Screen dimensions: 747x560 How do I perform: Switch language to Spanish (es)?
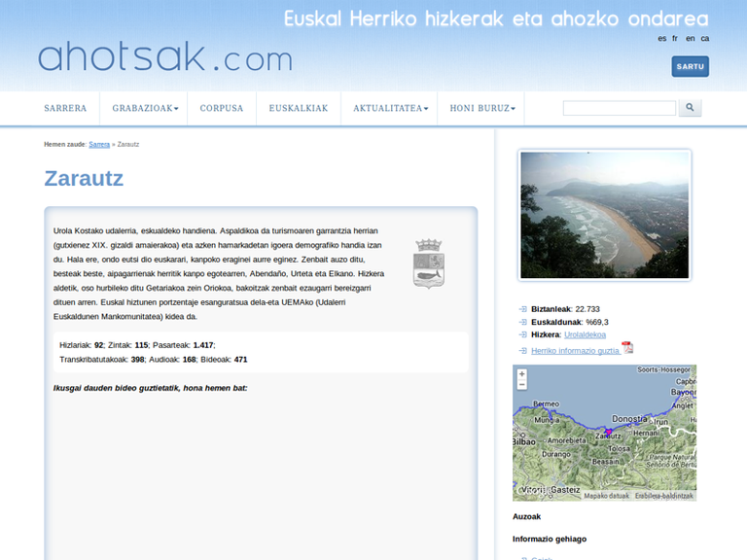click(x=662, y=39)
